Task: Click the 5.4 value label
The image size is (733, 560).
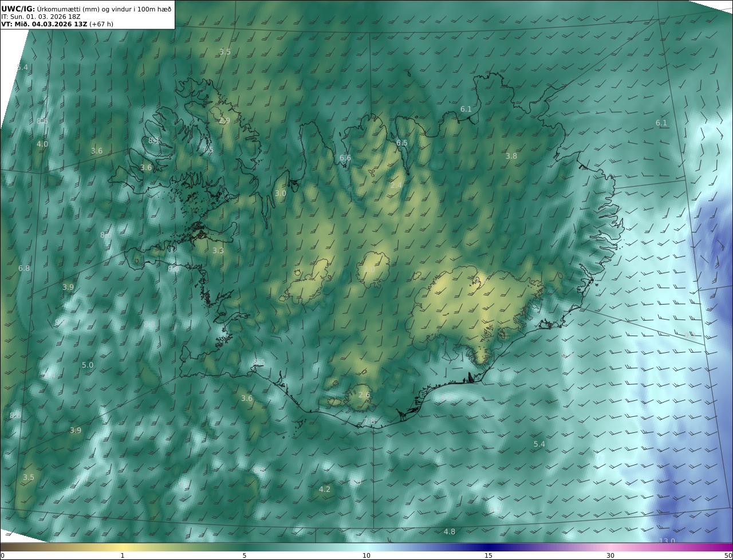Action: click(539, 444)
